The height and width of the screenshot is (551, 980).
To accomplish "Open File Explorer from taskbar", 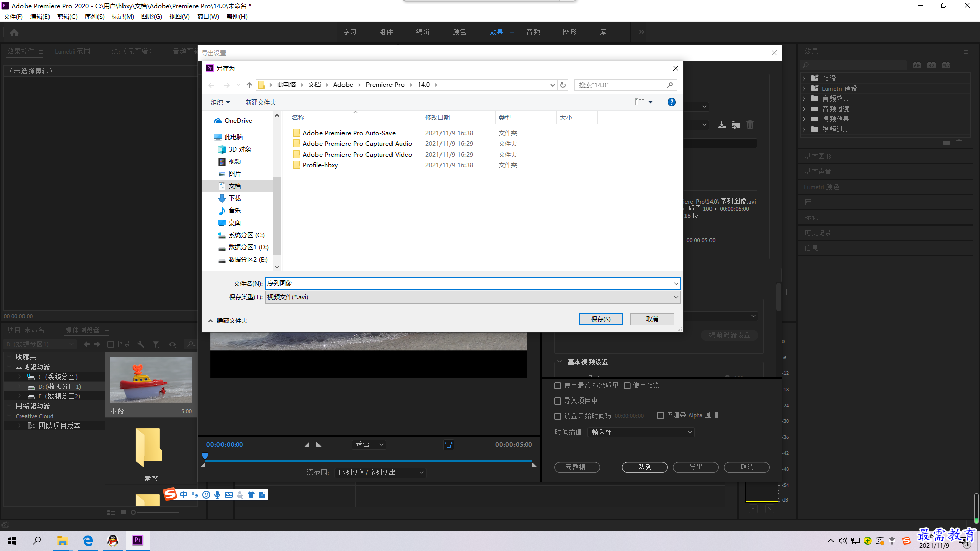I will click(x=62, y=540).
